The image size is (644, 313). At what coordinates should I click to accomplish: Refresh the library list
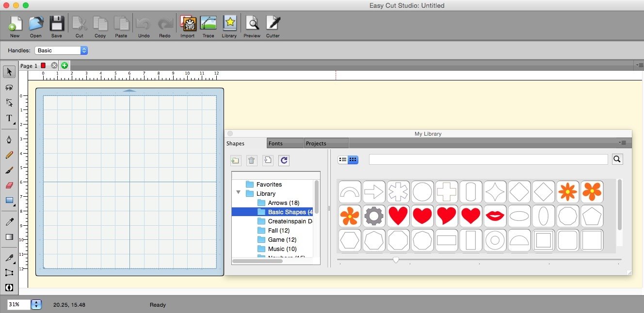284,160
